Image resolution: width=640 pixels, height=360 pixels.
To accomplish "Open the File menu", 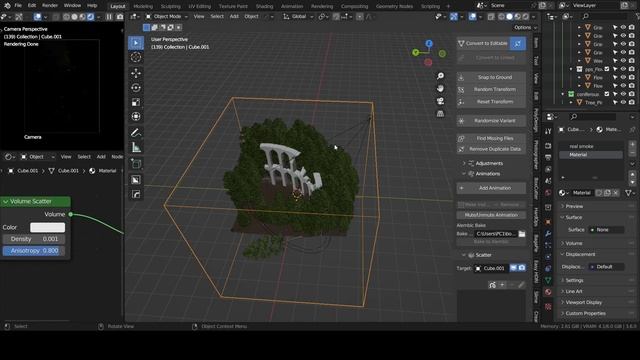I will click(18, 6).
